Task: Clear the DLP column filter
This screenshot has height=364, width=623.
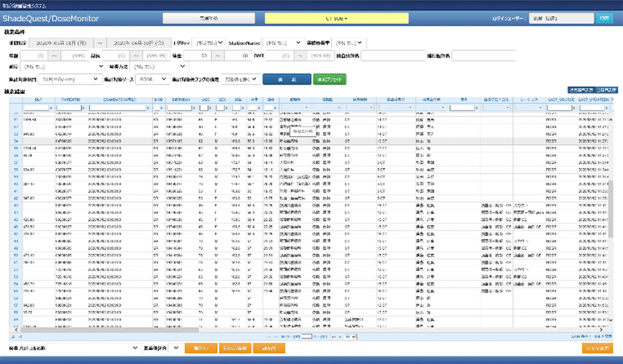Action: (51, 108)
